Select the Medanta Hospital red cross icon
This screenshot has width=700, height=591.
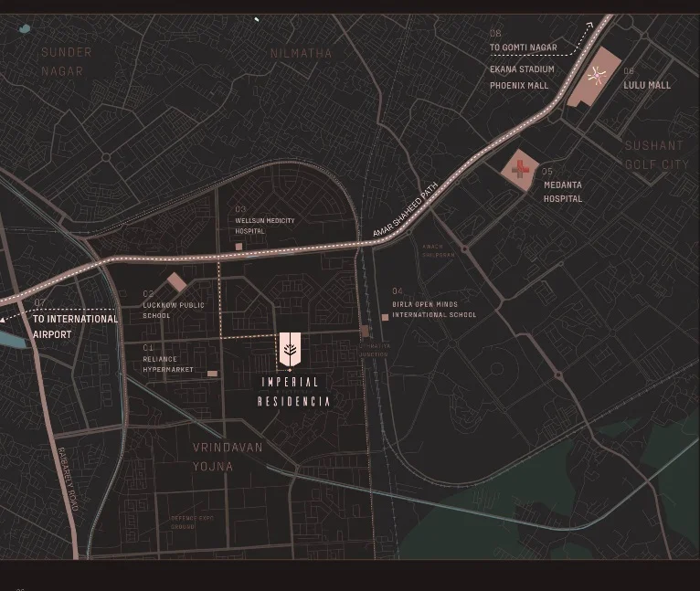click(521, 170)
